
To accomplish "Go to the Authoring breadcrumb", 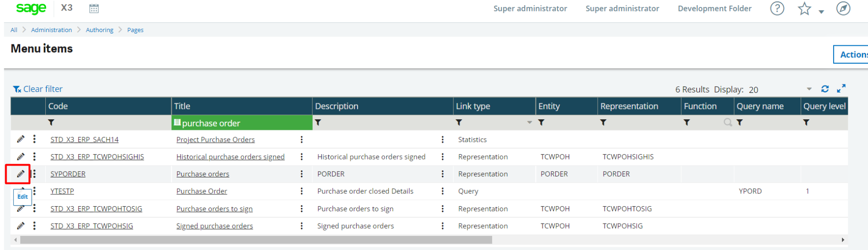I will (x=100, y=30).
